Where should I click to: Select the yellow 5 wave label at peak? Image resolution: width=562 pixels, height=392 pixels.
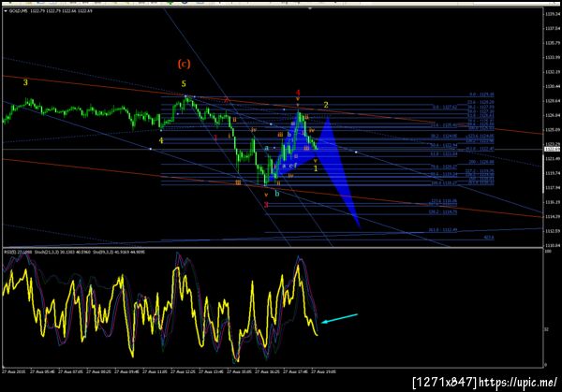pos(184,84)
